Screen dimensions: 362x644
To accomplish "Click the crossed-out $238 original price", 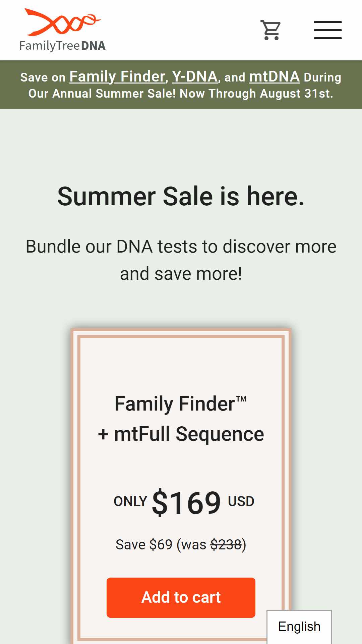I will [x=226, y=544].
